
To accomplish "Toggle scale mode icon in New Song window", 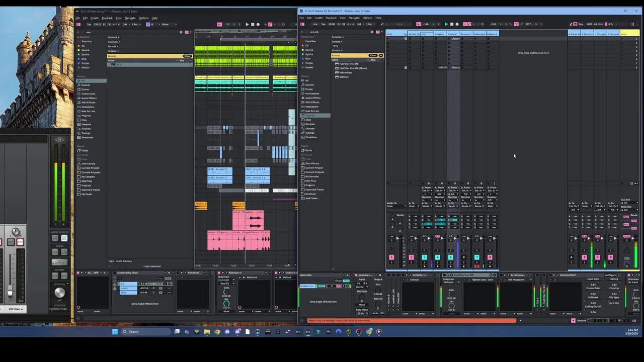I will tap(149, 24).
